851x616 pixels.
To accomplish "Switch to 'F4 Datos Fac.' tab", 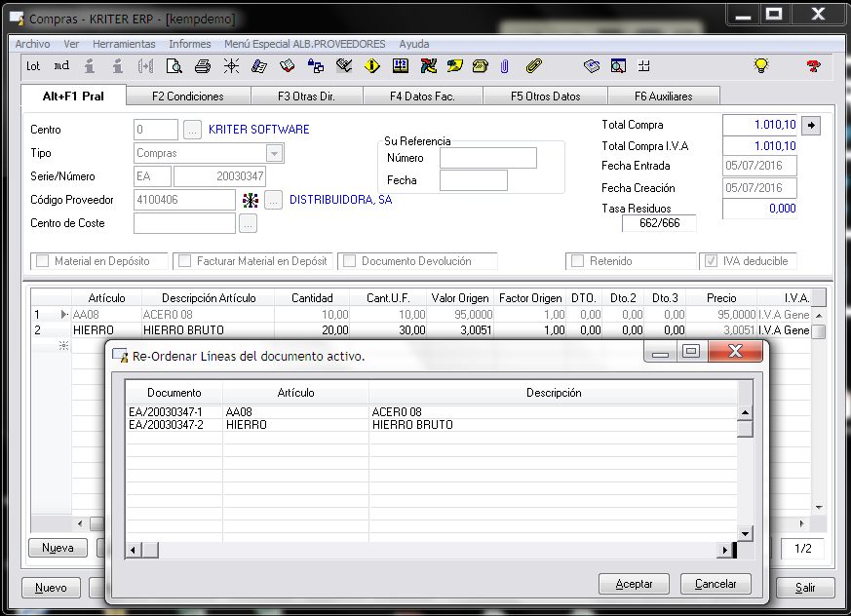I will [x=422, y=96].
